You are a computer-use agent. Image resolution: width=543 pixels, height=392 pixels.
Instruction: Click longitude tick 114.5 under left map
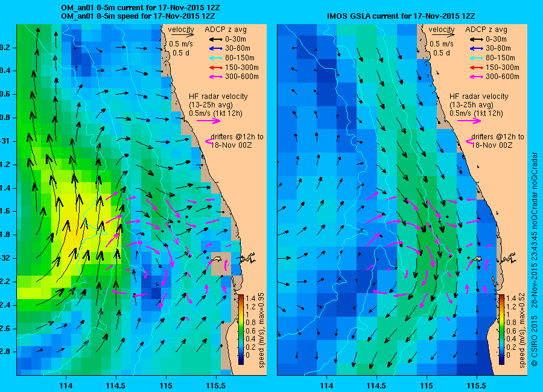click(x=116, y=385)
